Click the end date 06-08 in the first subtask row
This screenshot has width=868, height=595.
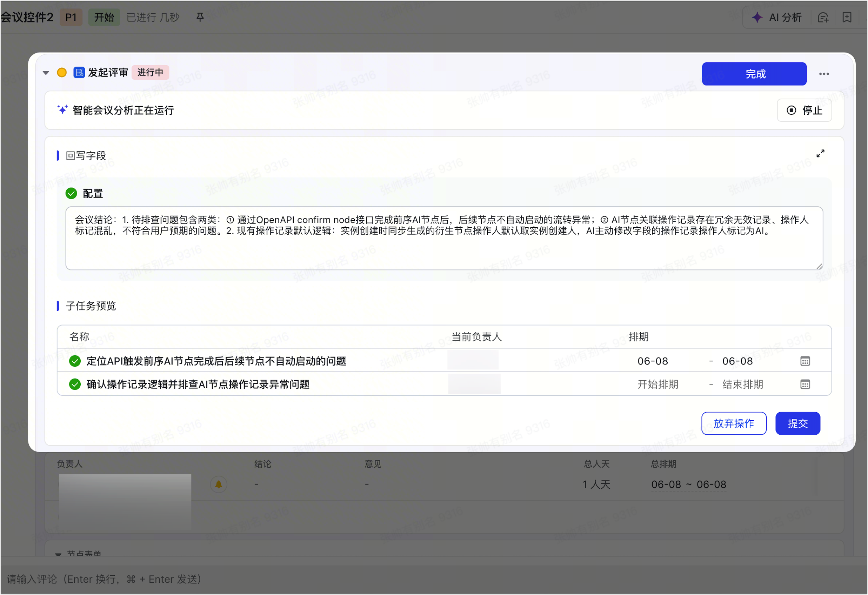point(737,361)
